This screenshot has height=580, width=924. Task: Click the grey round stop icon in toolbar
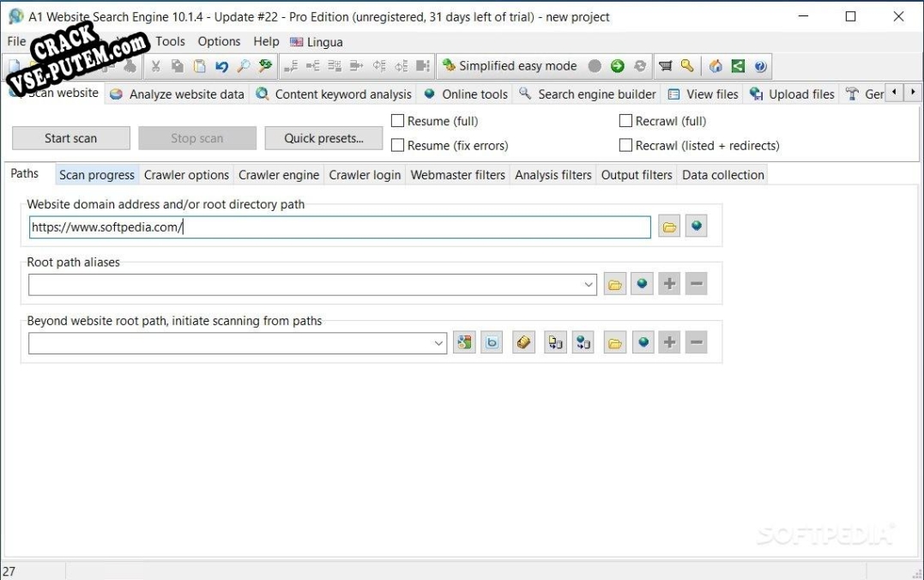[595, 66]
